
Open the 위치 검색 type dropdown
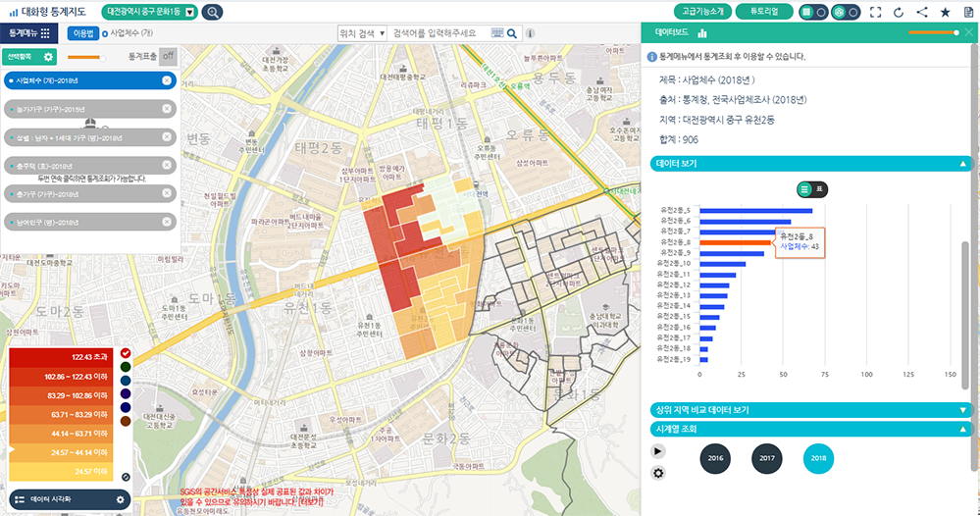[360, 33]
